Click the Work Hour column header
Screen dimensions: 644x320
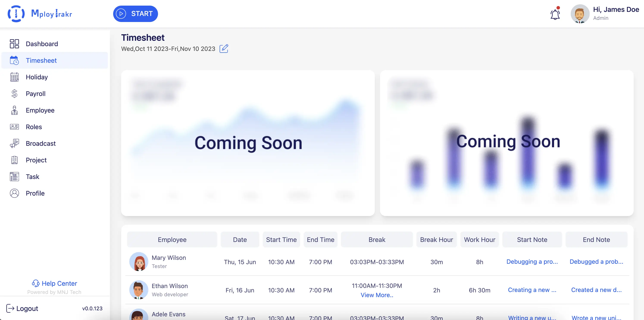click(x=480, y=239)
